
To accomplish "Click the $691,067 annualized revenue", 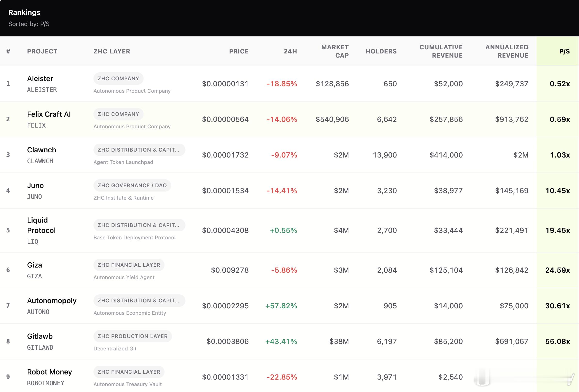I will pyautogui.click(x=512, y=341).
